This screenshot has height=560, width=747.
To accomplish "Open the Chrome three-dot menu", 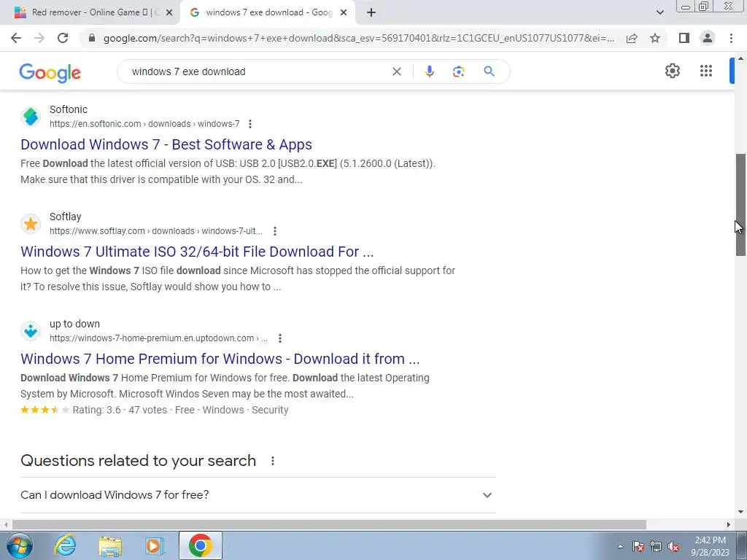I will coord(731,38).
